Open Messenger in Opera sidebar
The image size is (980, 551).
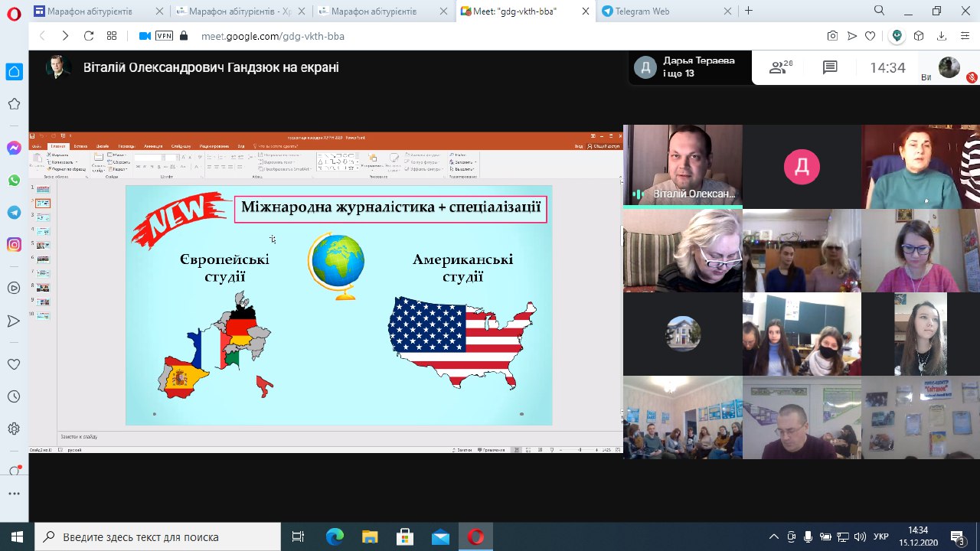14,148
